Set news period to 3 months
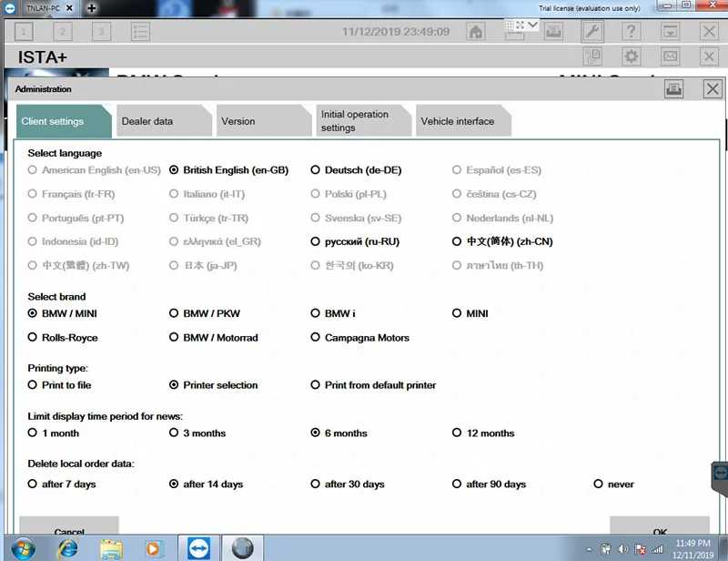Viewport: 728px width, 561px height. [x=197, y=433]
